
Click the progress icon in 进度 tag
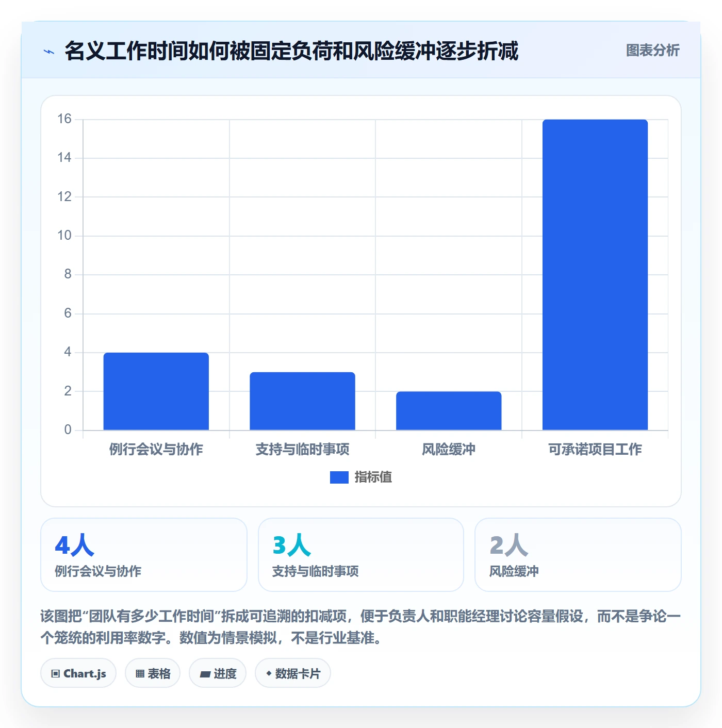point(205,674)
